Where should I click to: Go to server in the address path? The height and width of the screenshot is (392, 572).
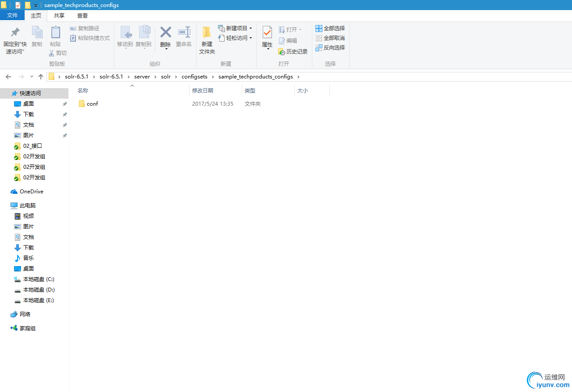click(x=142, y=77)
